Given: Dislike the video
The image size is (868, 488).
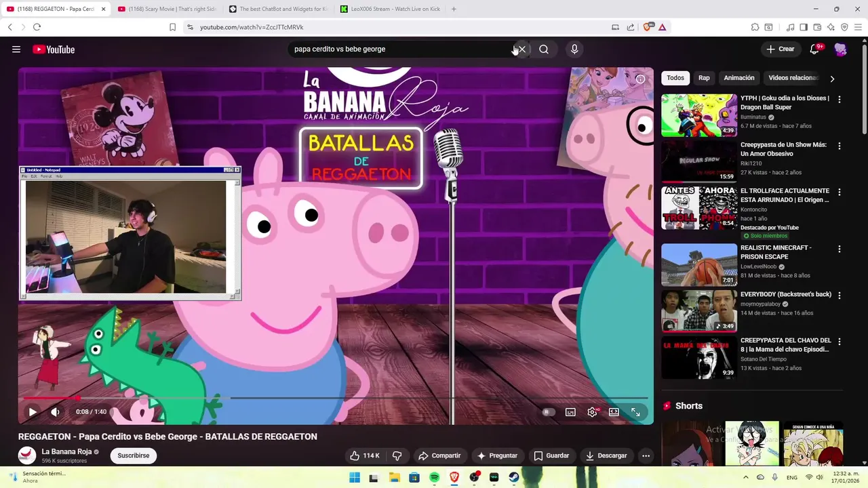Looking at the screenshot, I should click(x=397, y=455).
